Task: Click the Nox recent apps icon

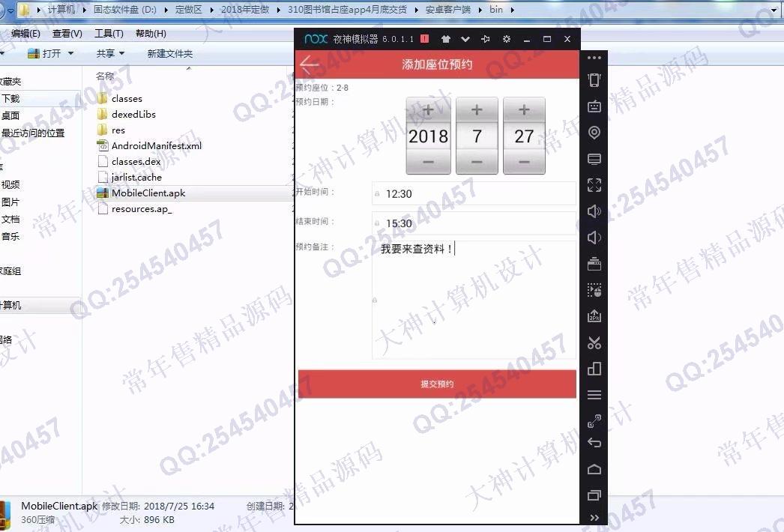Action: [x=594, y=495]
